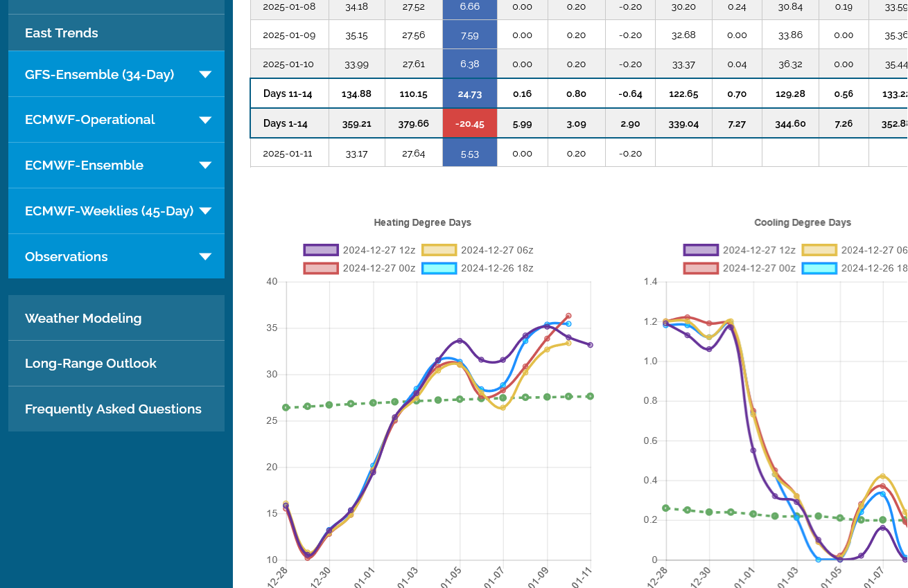Select the Days 11-14 summary row label

(288, 93)
